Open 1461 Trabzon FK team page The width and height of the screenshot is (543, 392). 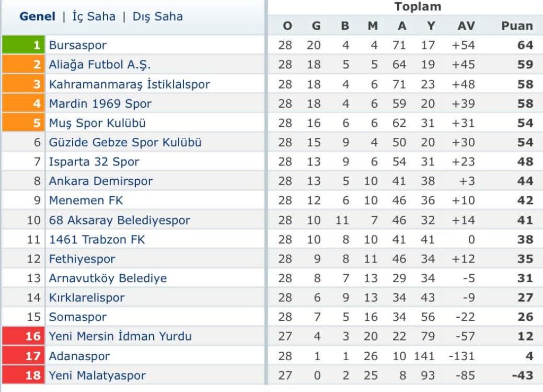point(97,239)
